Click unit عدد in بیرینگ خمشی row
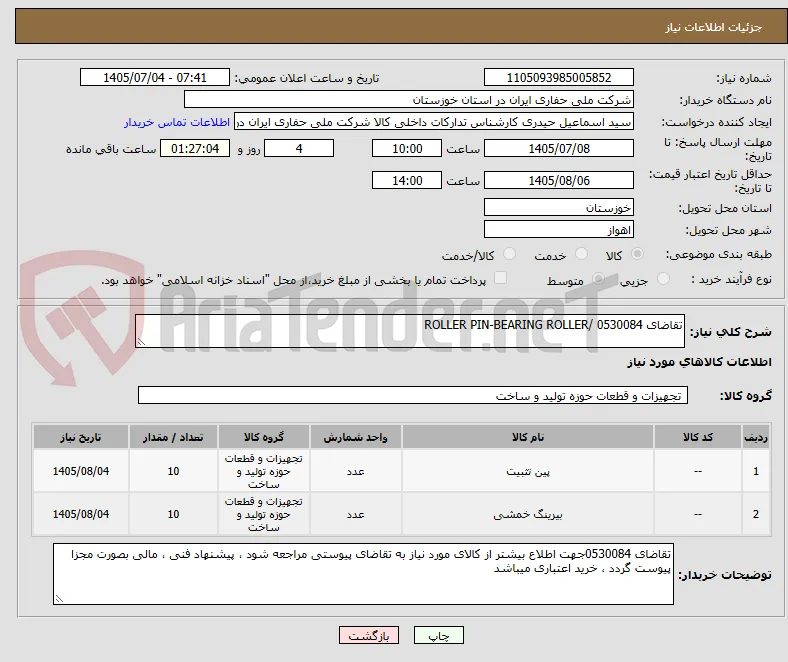 tap(355, 514)
